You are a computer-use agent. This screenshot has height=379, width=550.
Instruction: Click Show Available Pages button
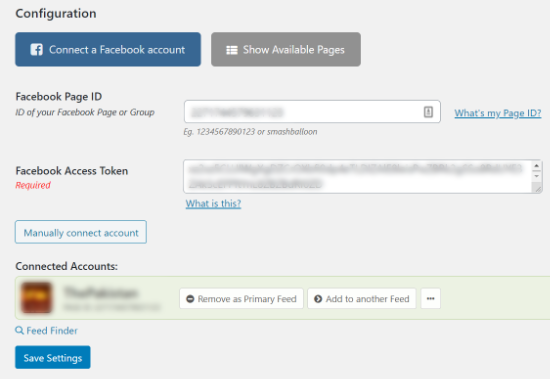(286, 49)
